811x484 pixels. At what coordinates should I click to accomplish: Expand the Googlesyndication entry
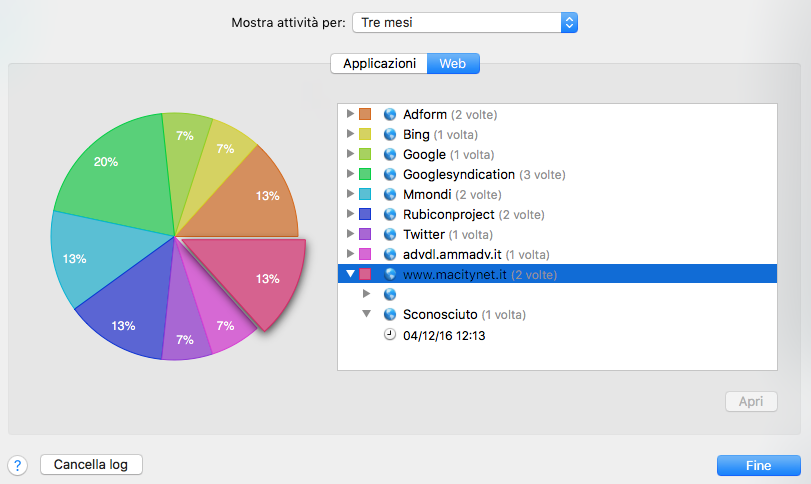coord(349,174)
